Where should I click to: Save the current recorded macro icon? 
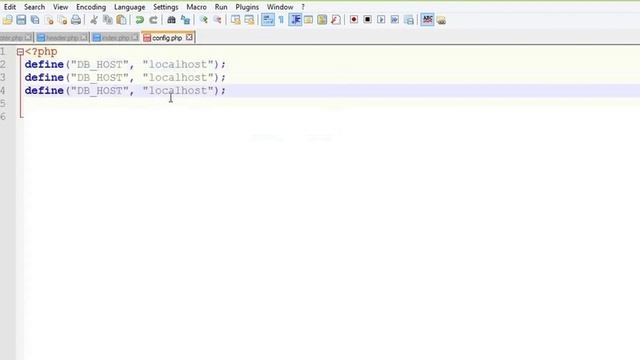[x=409, y=20]
